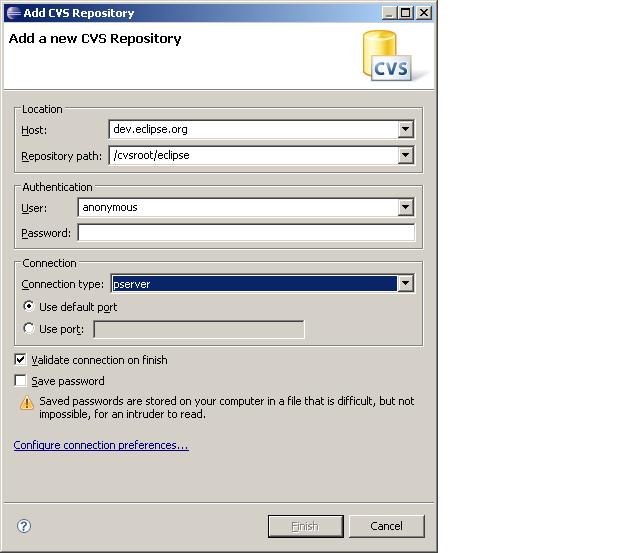Select the Use port radio button
The height and width of the screenshot is (553, 640).
tap(29, 328)
